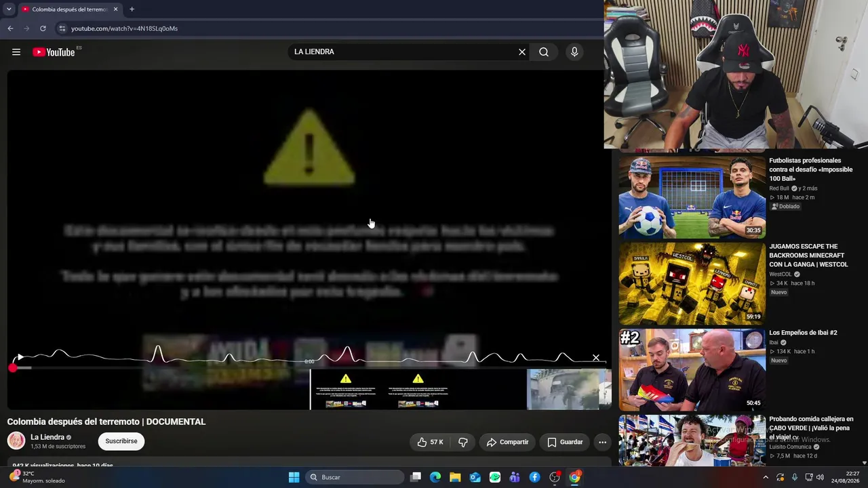Screen dimensions: 868x488
Task: Open the Futbolistas profesionales video thumbnail
Action: point(692,197)
